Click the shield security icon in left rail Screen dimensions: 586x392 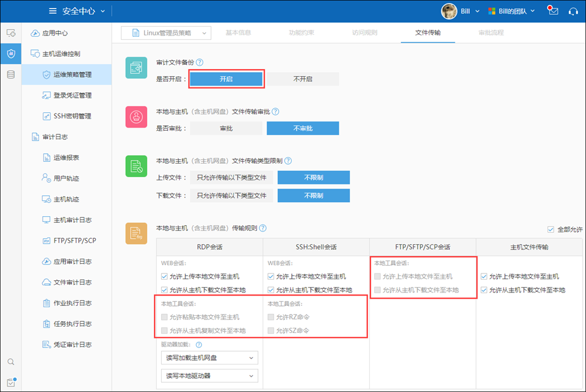(10, 54)
